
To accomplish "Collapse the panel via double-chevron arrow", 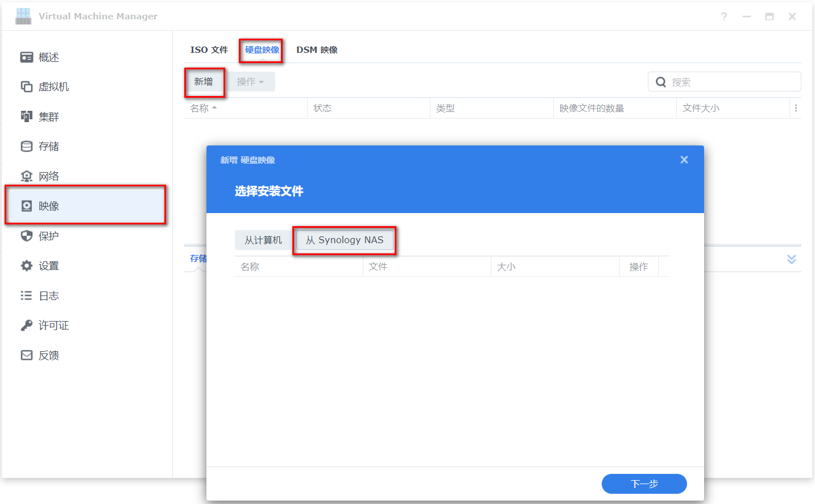I will click(791, 259).
